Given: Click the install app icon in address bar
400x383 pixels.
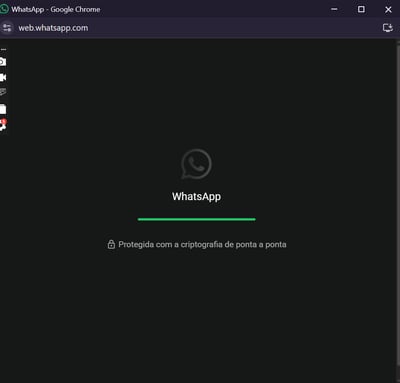Looking at the screenshot, I should point(388,28).
